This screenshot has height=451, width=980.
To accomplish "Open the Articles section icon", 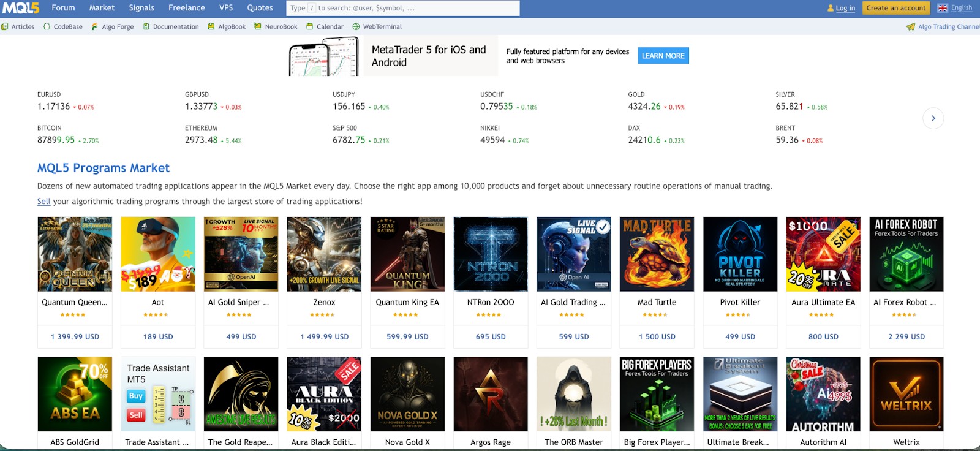I will (x=5, y=26).
